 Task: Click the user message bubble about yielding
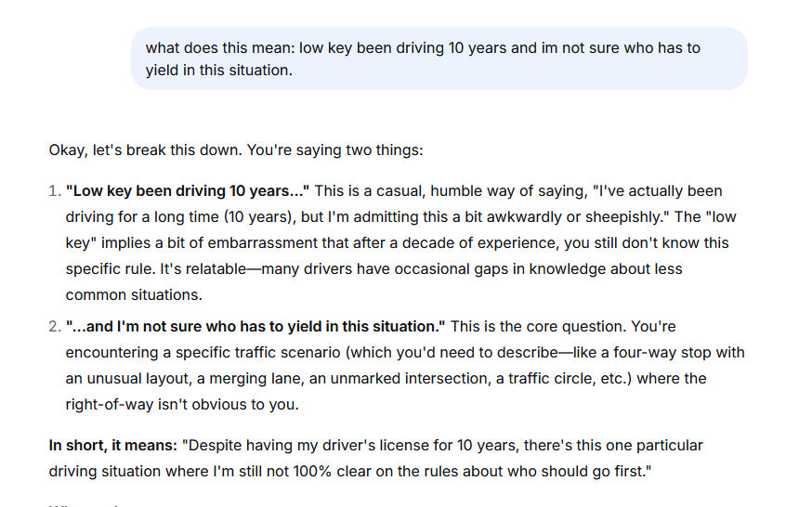pos(439,58)
